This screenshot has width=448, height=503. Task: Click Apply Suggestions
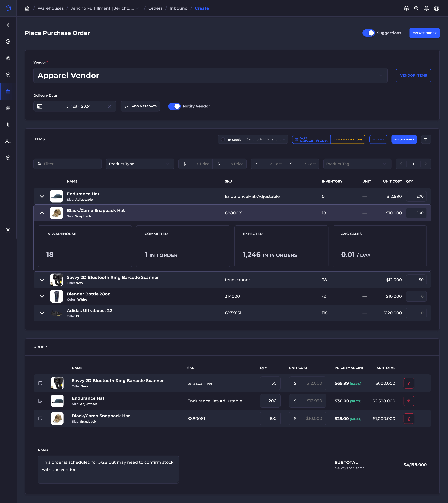(348, 139)
